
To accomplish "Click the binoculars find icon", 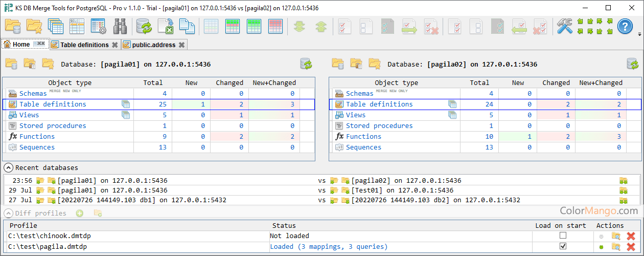I will pyautogui.click(x=120, y=26).
